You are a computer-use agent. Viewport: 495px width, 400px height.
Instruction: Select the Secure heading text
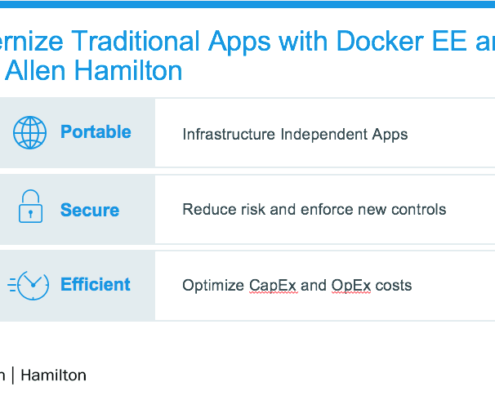(x=90, y=210)
